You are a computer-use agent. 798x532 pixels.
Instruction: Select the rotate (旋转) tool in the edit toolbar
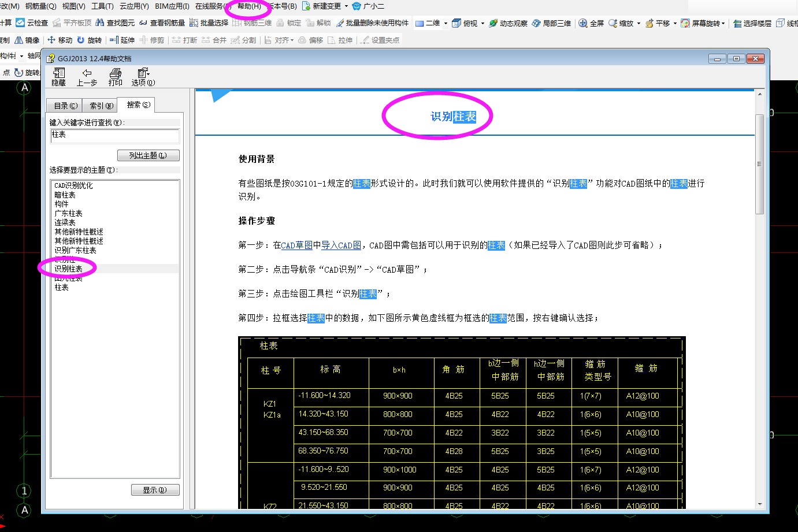tap(89, 40)
